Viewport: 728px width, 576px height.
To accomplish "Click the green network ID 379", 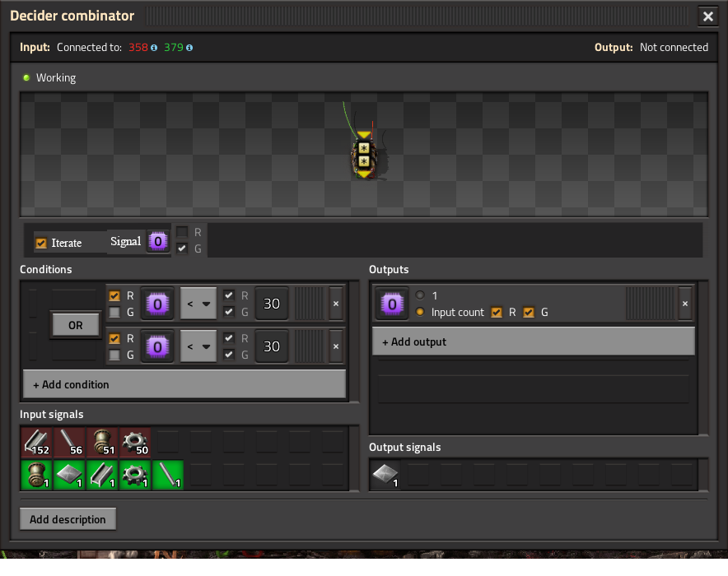I will click(x=174, y=47).
